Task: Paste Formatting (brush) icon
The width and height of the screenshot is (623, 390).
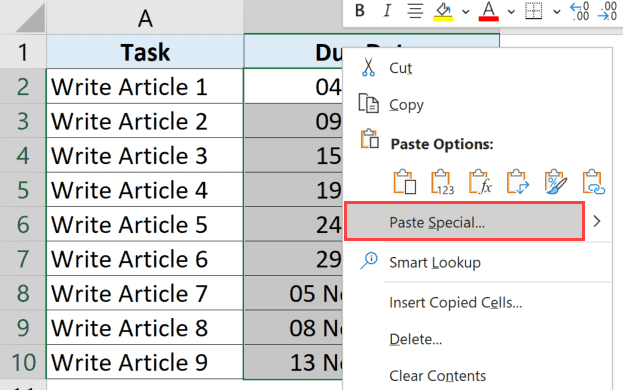Action: click(x=555, y=182)
